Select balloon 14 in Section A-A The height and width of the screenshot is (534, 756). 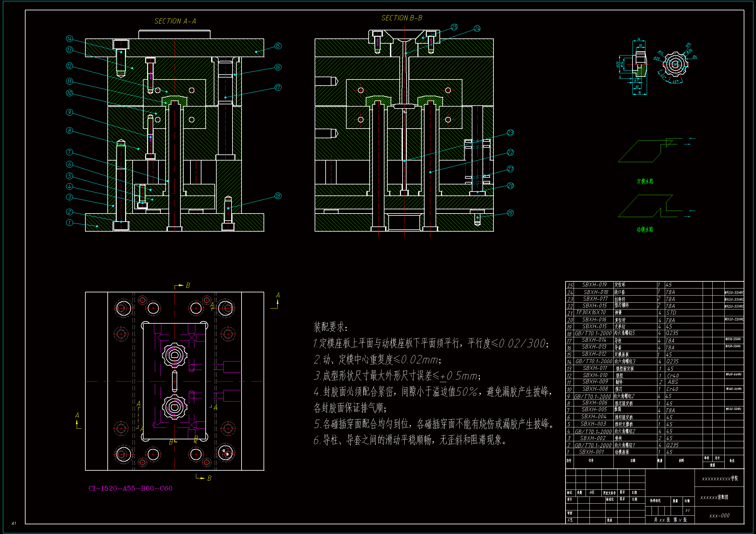point(69,39)
